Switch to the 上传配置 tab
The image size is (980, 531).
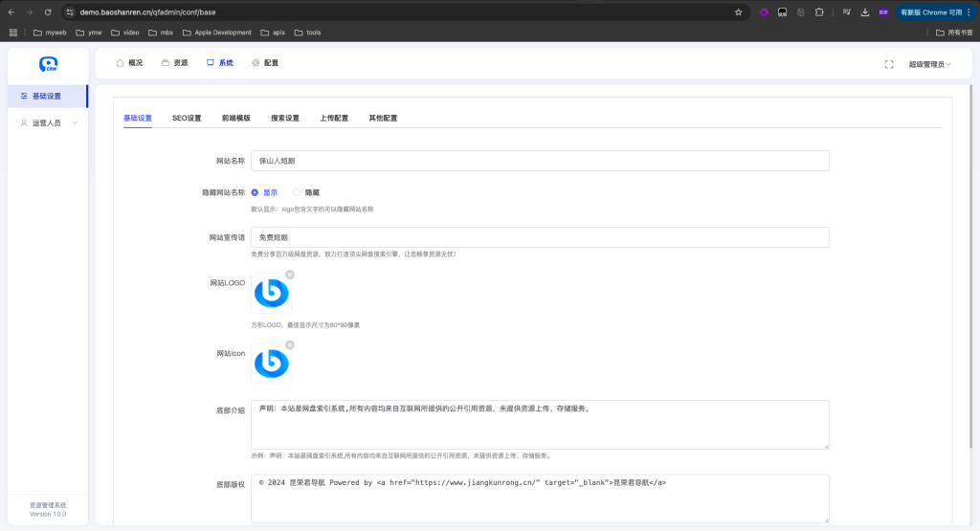pyautogui.click(x=334, y=118)
